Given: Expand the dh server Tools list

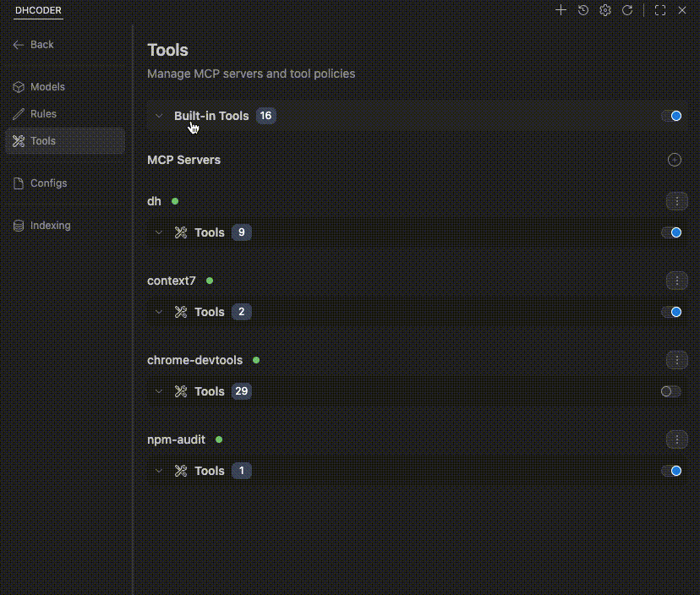Looking at the screenshot, I should (159, 232).
